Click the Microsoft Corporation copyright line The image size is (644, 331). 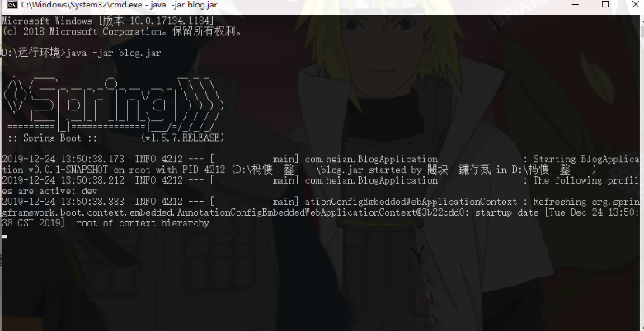tap(122, 31)
